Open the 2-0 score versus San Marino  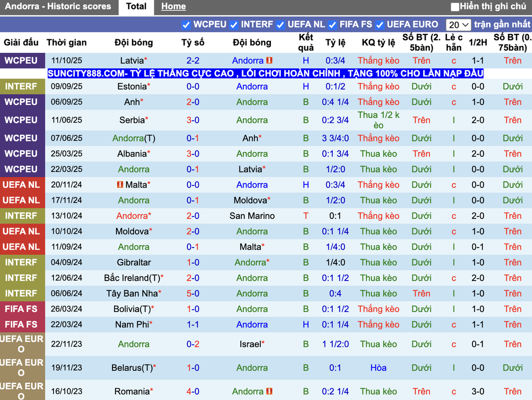pyautogui.click(x=193, y=216)
